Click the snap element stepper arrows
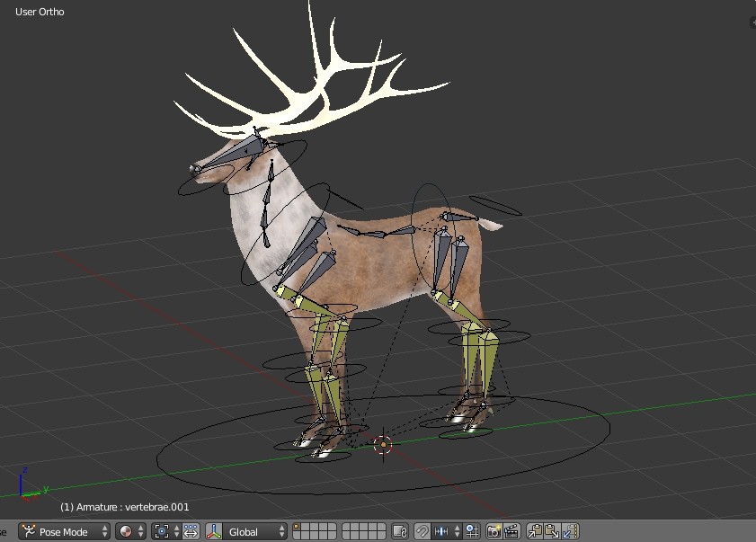 (x=457, y=531)
